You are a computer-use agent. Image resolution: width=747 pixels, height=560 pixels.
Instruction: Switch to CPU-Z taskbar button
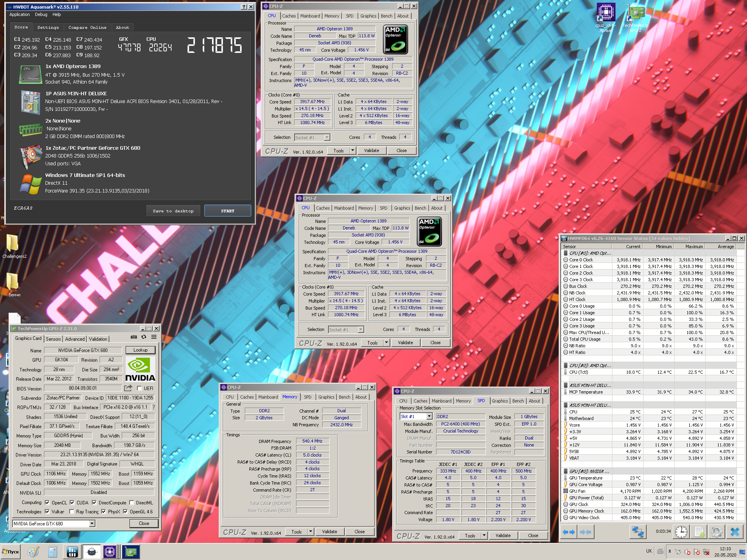tap(110, 552)
